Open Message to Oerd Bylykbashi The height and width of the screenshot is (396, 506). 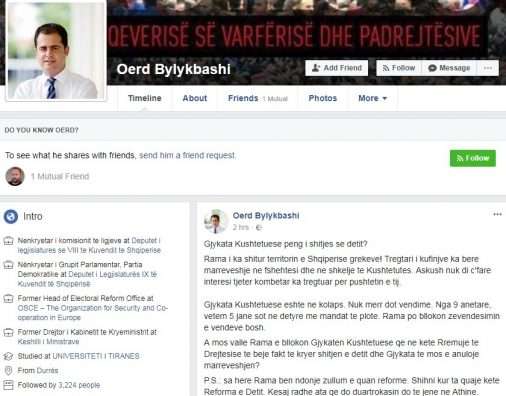[449, 68]
